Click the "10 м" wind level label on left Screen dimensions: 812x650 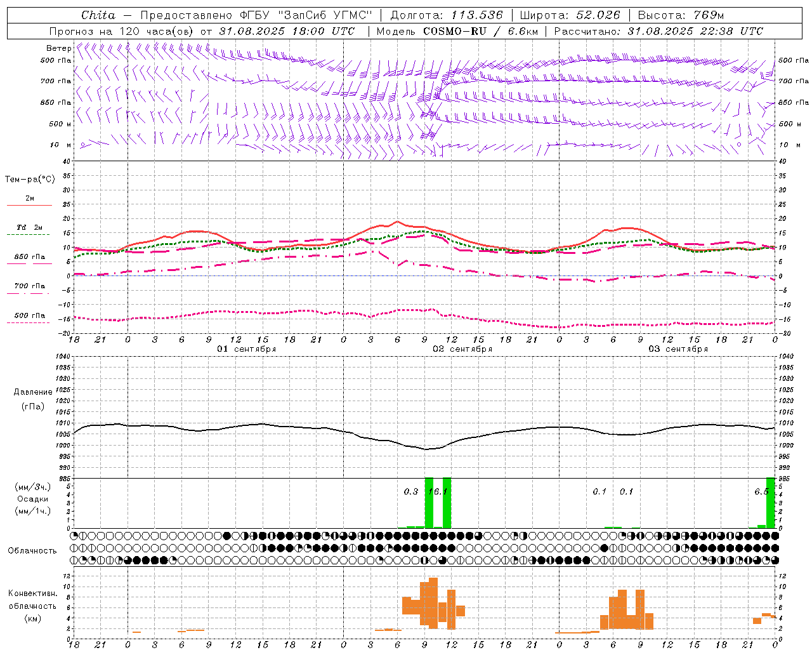[61, 145]
